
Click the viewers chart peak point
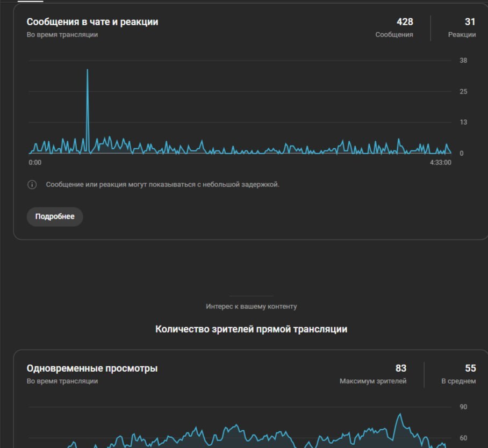coord(400,414)
